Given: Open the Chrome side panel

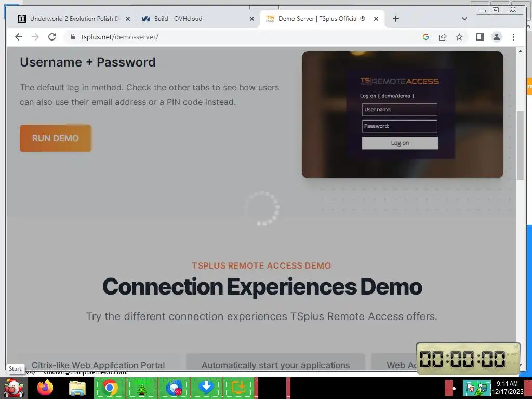Looking at the screenshot, I should tap(480, 37).
